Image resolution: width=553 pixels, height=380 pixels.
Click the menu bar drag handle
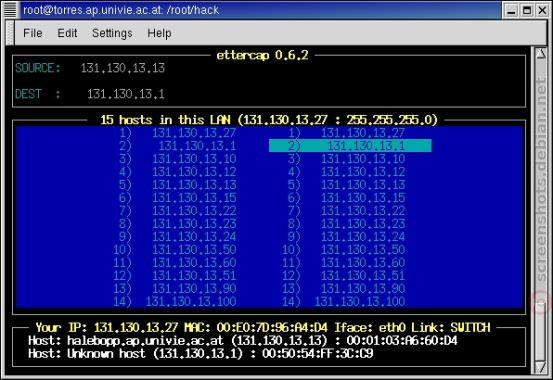[x=10, y=33]
